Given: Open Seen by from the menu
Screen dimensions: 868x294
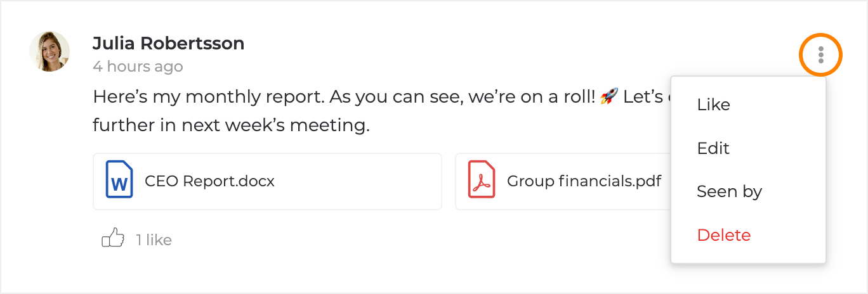Looking at the screenshot, I should click(729, 191).
